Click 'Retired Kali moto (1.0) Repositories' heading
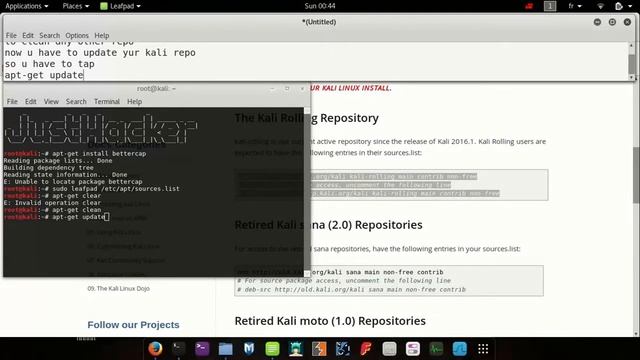 click(330, 321)
